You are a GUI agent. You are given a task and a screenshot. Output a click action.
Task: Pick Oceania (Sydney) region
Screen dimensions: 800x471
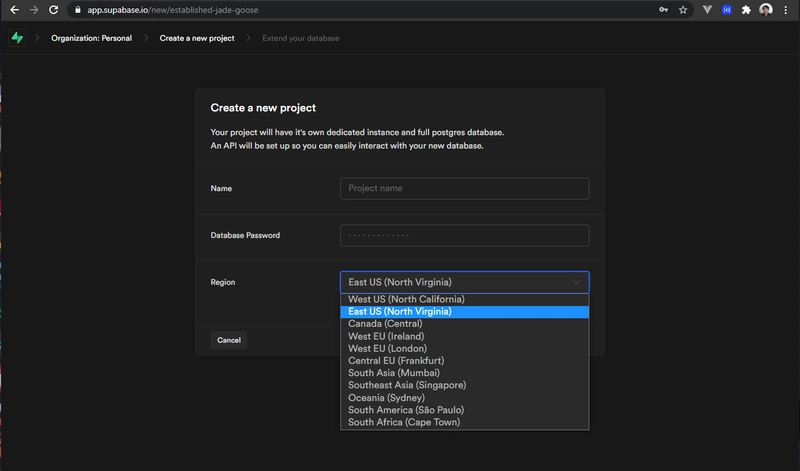tap(464, 398)
